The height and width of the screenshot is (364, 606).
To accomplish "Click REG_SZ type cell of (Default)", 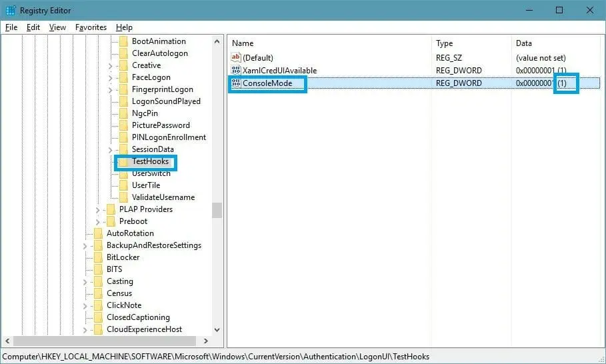I will [x=449, y=57].
